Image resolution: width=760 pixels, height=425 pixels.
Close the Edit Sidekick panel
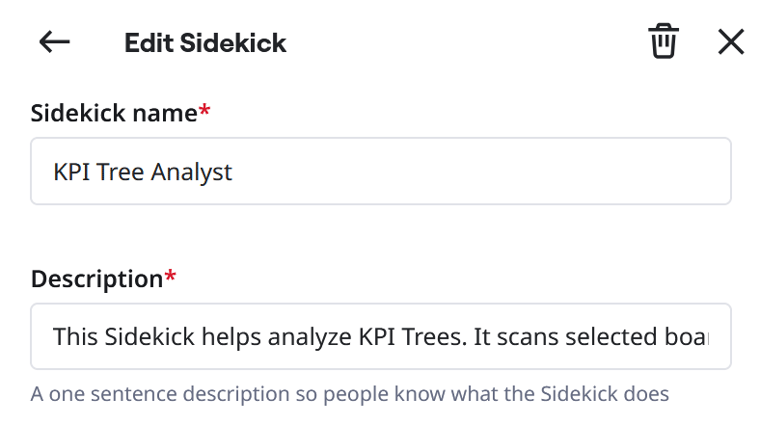coord(731,42)
